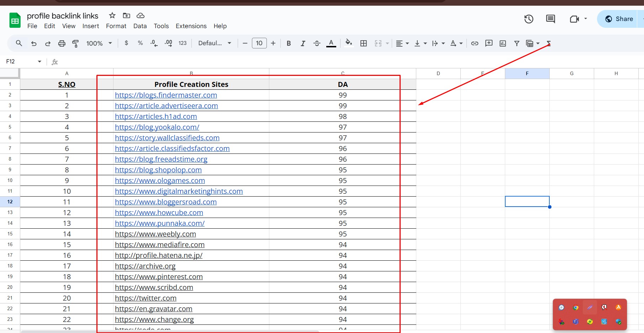Image resolution: width=644 pixels, height=333 pixels.
Task: Check the cloud document status icon
Action: 141,15
